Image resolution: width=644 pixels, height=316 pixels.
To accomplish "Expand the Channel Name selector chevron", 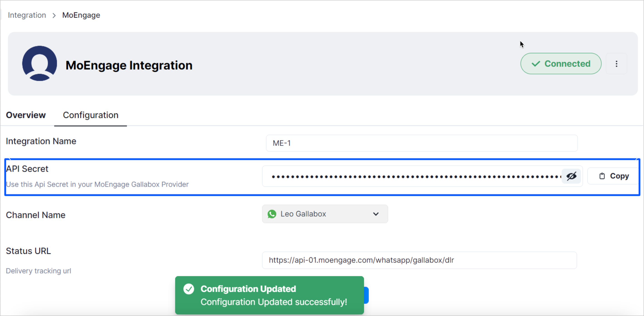I will (x=376, y=214).
